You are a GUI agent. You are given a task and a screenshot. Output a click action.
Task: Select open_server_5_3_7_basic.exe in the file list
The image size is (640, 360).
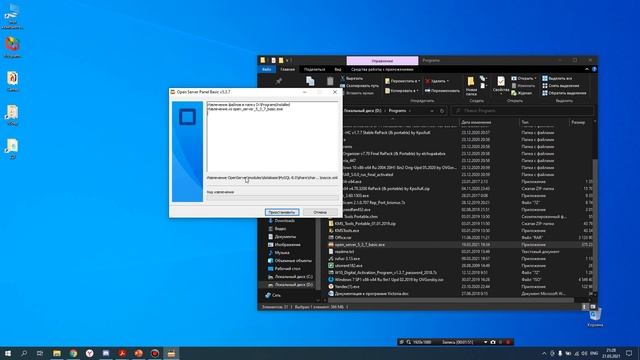(359, 244)
